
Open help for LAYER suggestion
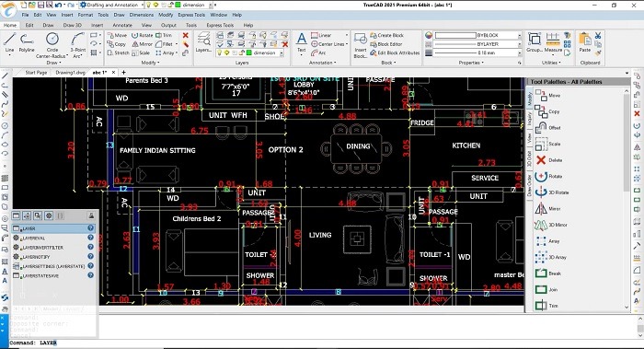click(90, 228)
